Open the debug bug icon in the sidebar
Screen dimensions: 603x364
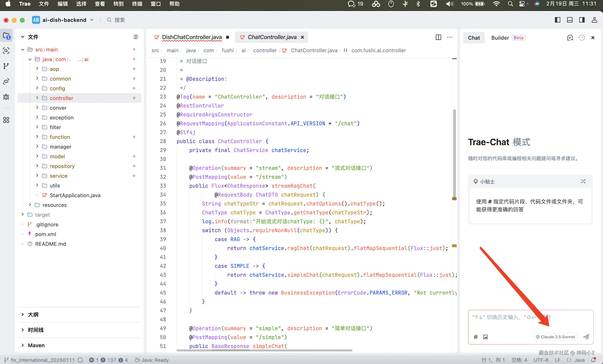[6, 97]
